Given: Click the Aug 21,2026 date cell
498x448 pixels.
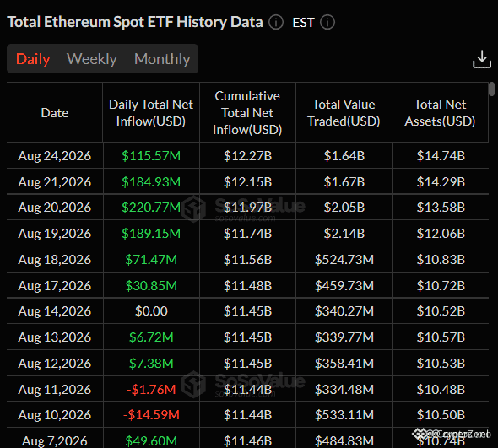Looking at the screenshot, I should coord(55,182).
